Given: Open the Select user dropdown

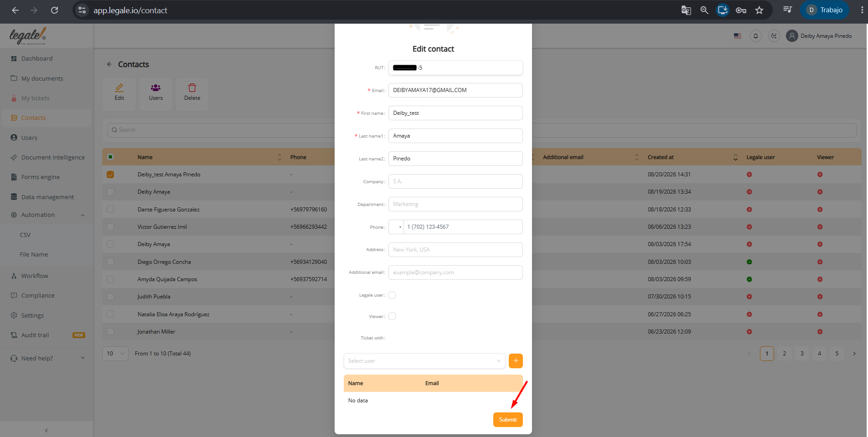Looking at the screenshot, I should pos(424,361).
